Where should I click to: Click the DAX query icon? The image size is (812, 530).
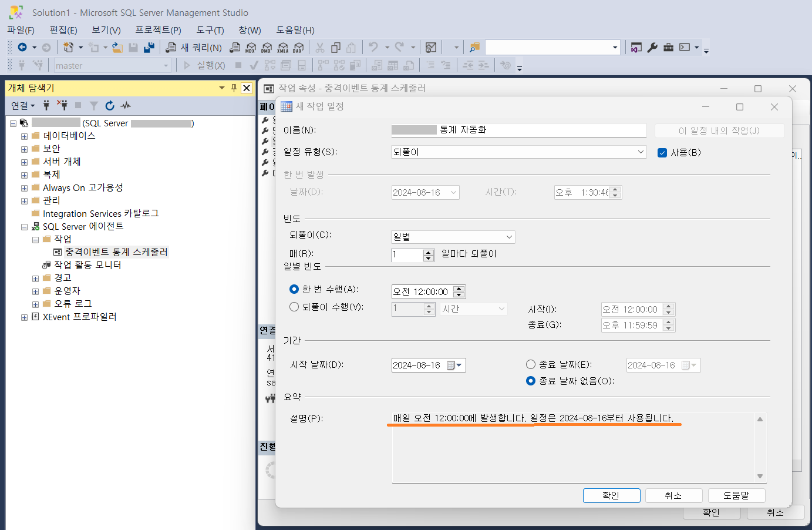click(298, 48)
